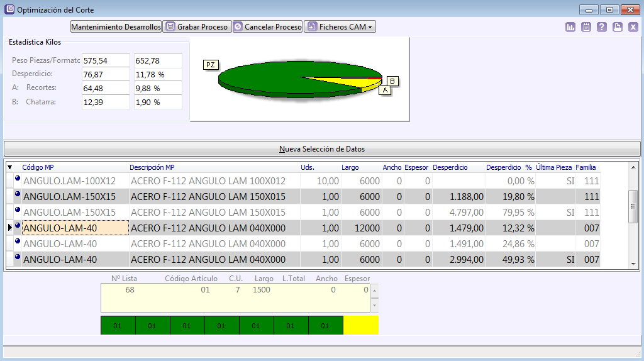Click the floppy disk icon on Grabar Proceso
644x361 pixels.
[170, 27]
